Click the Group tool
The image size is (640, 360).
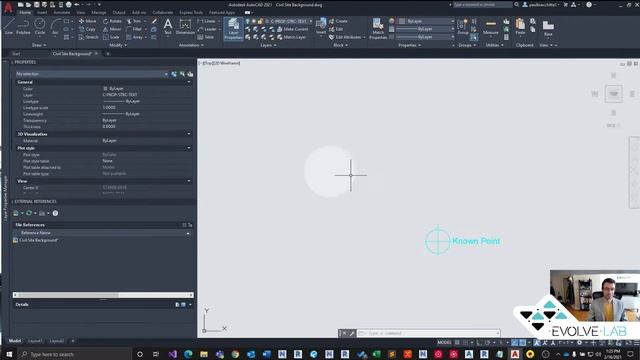pos(462,27)
